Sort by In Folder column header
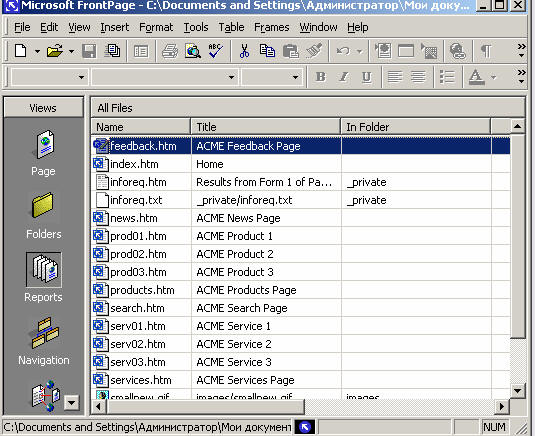The image size is (535, 436). pos(416,127)
